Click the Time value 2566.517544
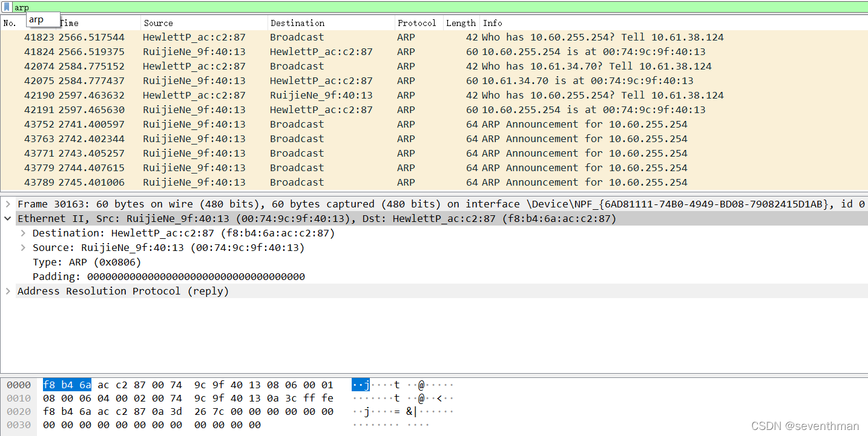The height and width of the screenshot is (436, 868). point(91,37)
